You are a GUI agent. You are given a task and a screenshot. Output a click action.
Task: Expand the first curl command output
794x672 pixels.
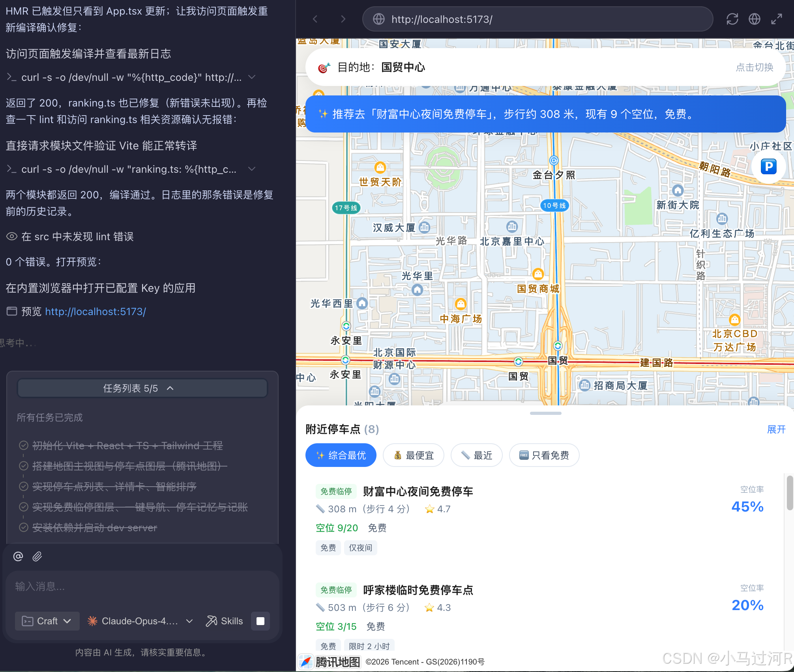pyautogui.click(x=252, y=77)
